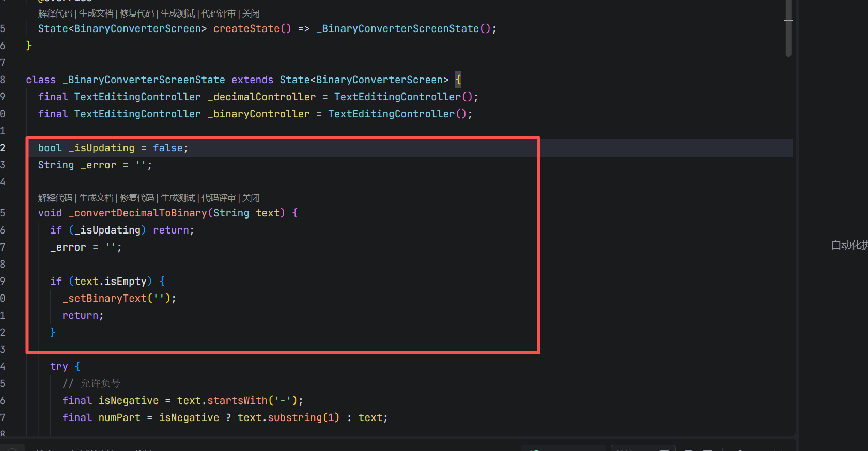Click 生成测试 above _convertDecimalToBinary method

pyautogui.click(x=178, y=198)
